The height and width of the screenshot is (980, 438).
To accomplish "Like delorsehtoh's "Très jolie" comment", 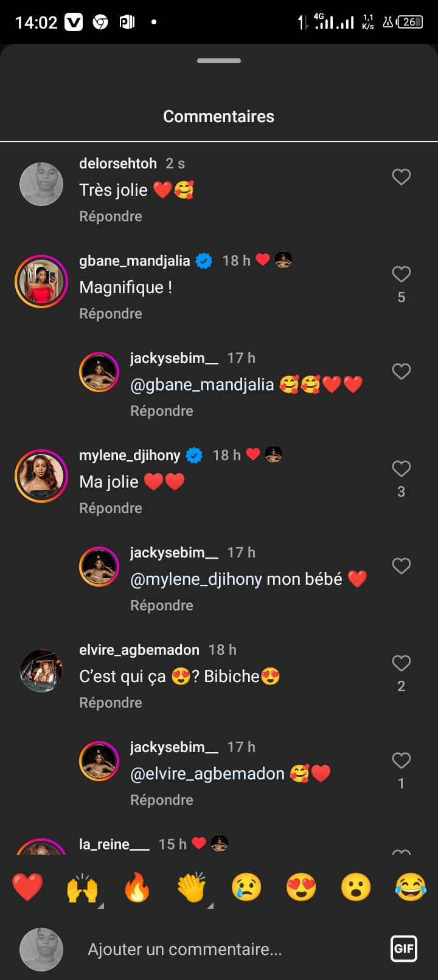I will click(401, 177).
